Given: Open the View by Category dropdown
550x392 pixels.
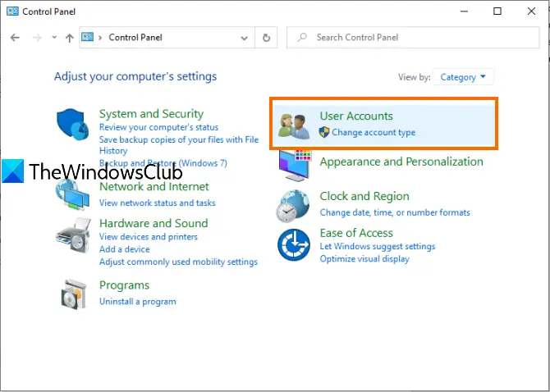Looking at the screenshot, I should (x=463, y=77).
